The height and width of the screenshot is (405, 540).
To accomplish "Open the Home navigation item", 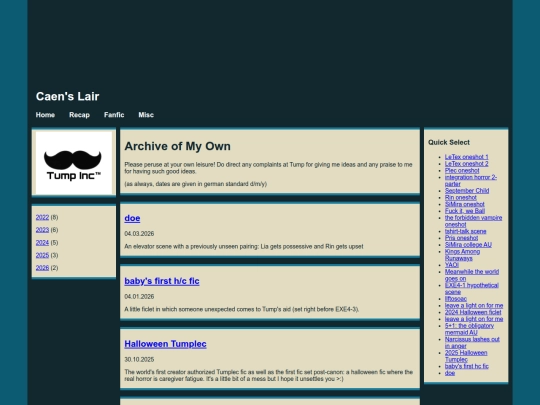I will coord(45,115).
